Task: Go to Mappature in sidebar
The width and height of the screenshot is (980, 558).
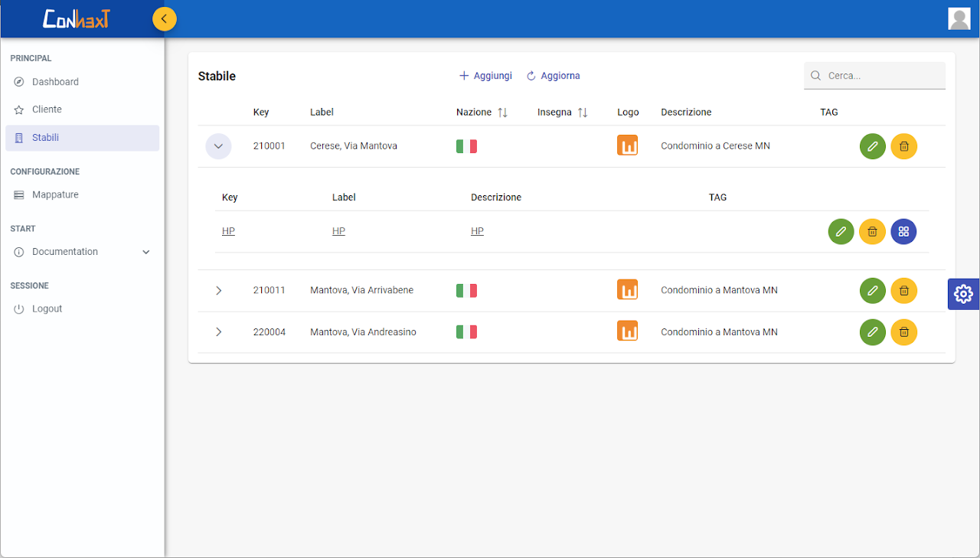Action: coord(55,195)
